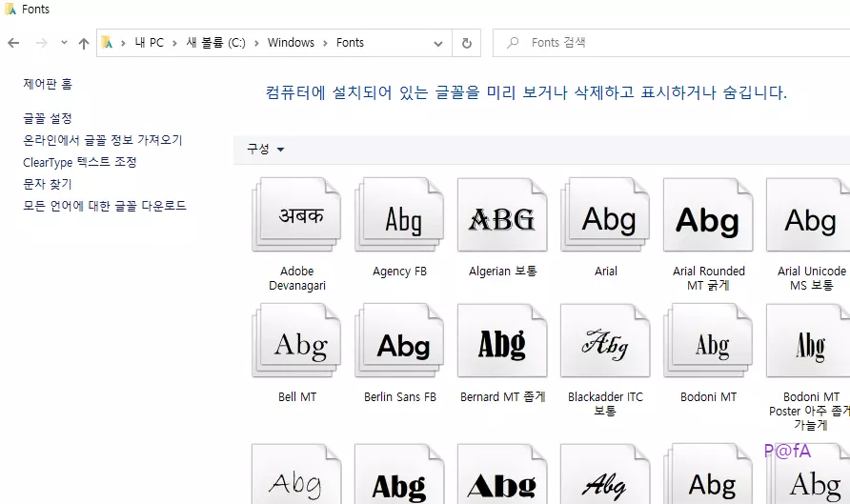Go back with the left arrow button
Image resolution: width=850 pixels, height=504 pixels.
13,43
